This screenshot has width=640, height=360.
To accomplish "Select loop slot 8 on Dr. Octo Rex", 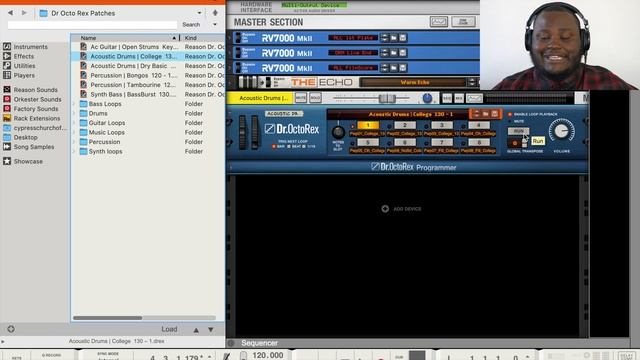I will coord(479,142).
